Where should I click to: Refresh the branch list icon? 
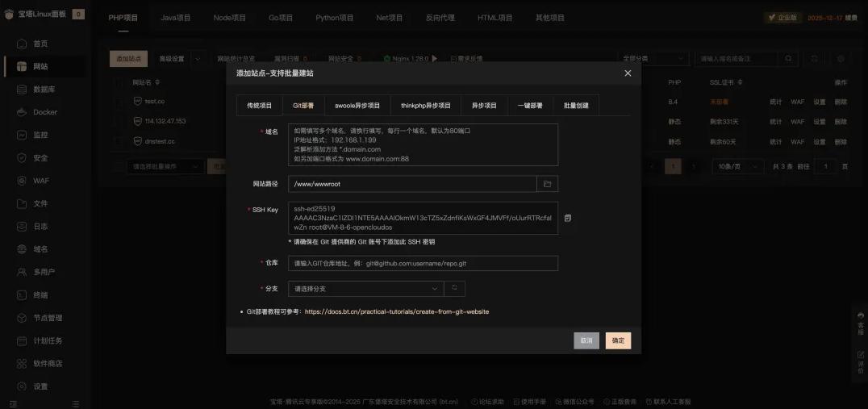click(454, 288)
